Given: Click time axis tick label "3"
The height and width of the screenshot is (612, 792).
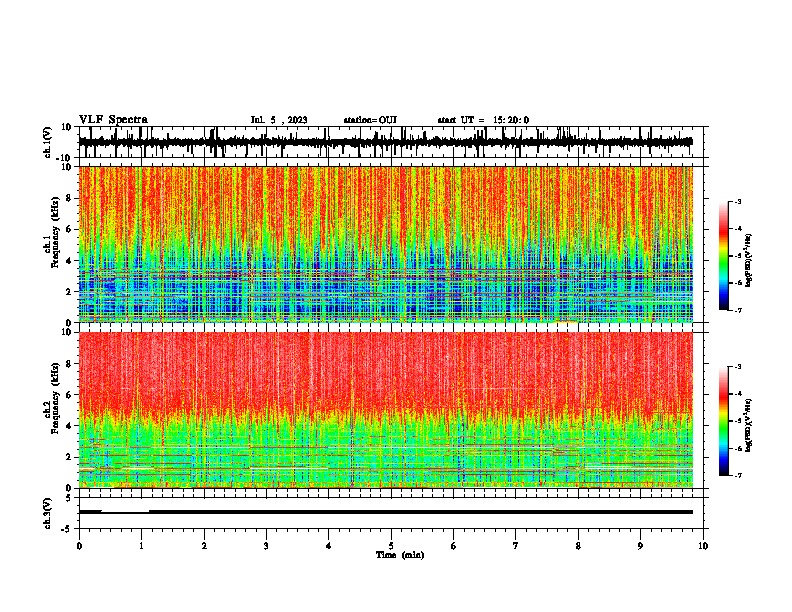Looking at the screenshot, I should tap(266, 546).
